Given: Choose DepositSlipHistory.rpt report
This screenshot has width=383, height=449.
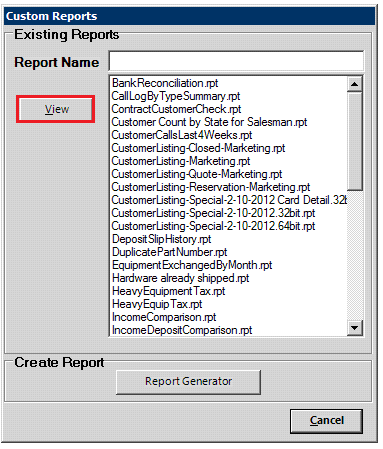Looking at the screenshot, I should pyautogui.click(x=162, y=239).
